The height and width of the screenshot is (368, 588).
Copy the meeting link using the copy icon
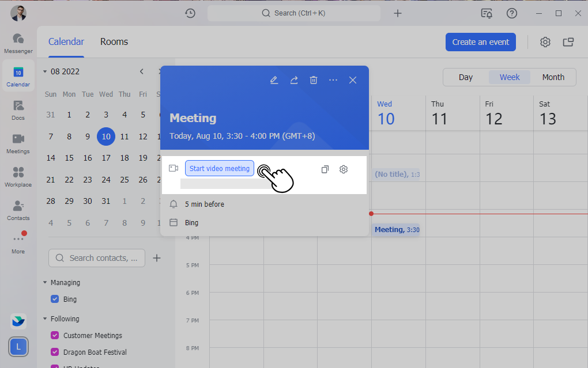pyautogui.click(x=325, y=169)
